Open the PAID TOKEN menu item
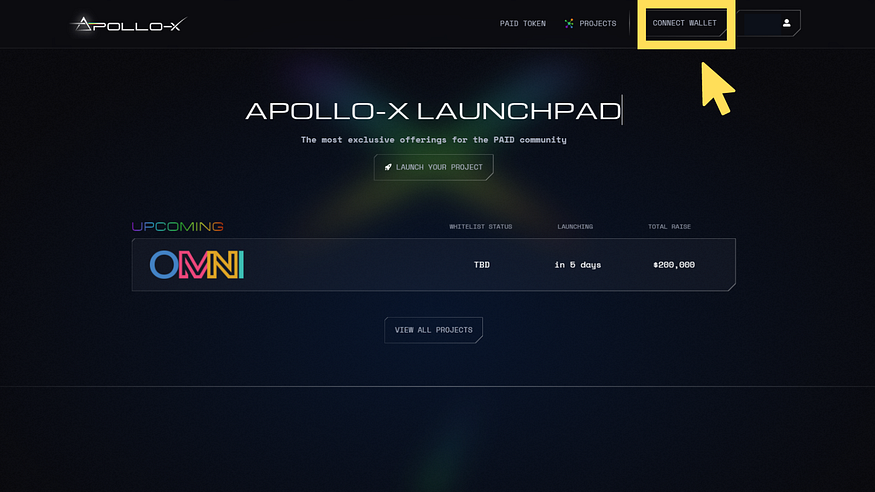This screenshot has height=492, width=875. (522, 23)
